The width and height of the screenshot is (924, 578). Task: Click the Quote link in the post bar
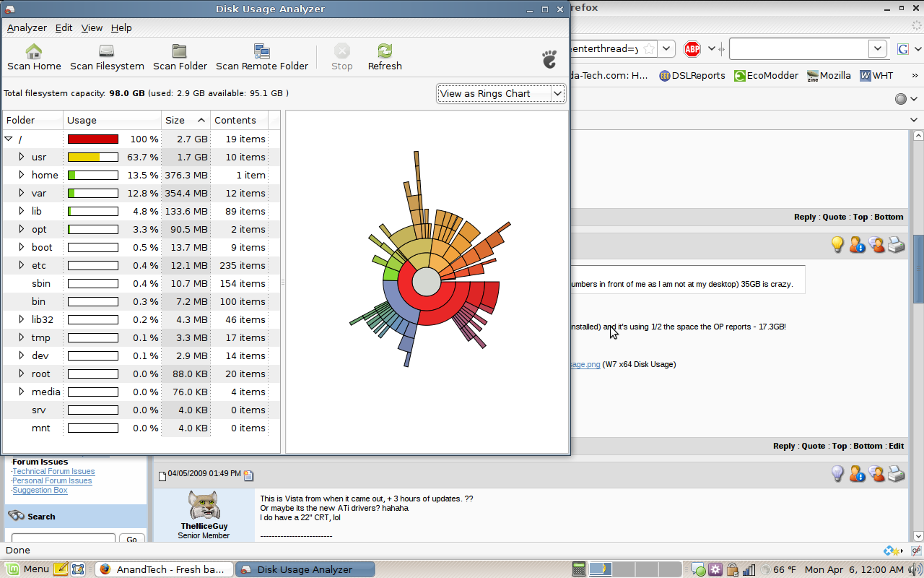click(834, 217)
